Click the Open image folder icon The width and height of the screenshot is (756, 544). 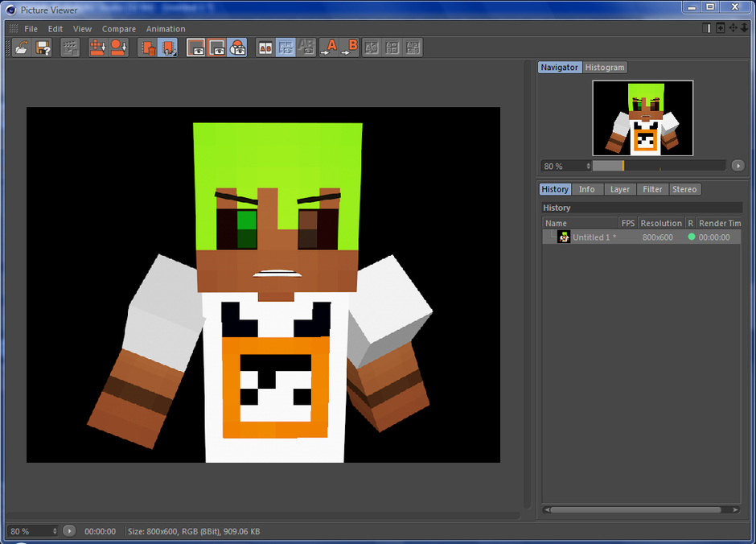click(22, 47)
